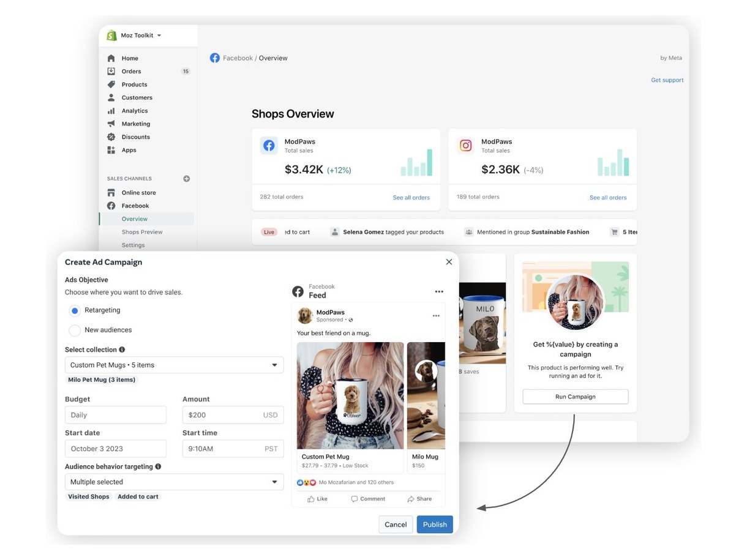Click the Orders inbox icon in sidebar
This screenshot has width=747, height=560.
tap(111, 71)
